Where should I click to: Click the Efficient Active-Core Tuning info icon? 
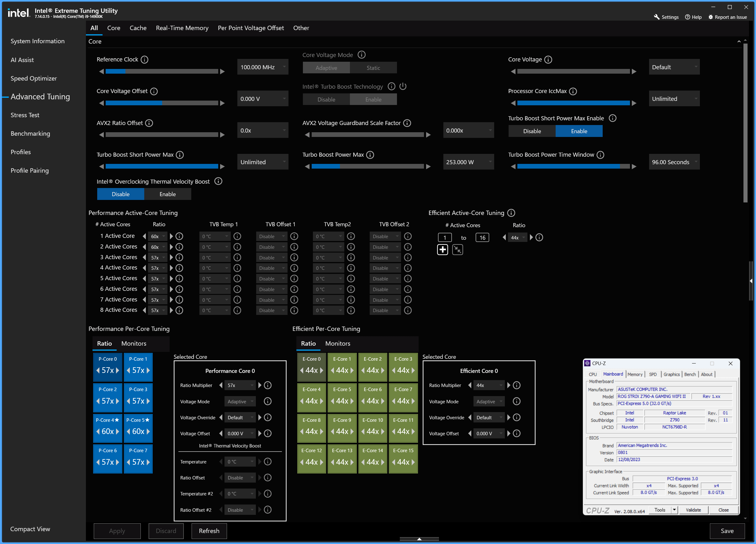click(511, 212)
